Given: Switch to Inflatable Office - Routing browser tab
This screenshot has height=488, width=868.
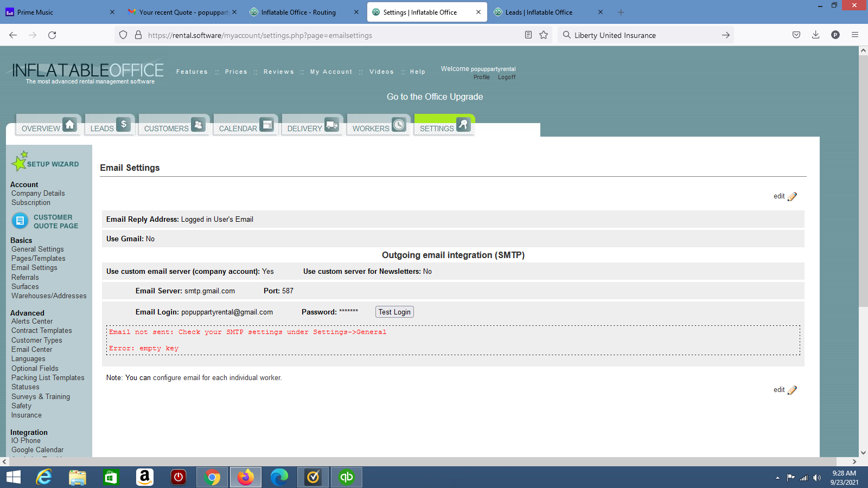Looking at the screenshot, I should [298, 12].
